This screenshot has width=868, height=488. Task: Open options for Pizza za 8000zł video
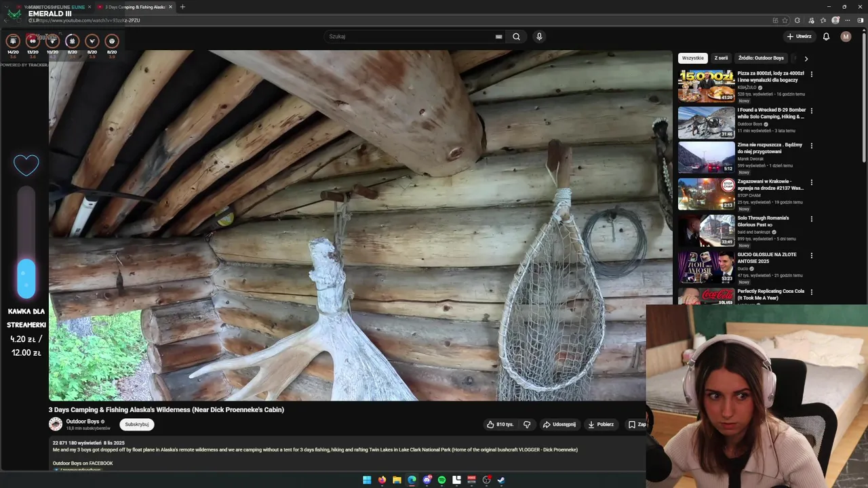pyautogui.click(x=811, y=74)
